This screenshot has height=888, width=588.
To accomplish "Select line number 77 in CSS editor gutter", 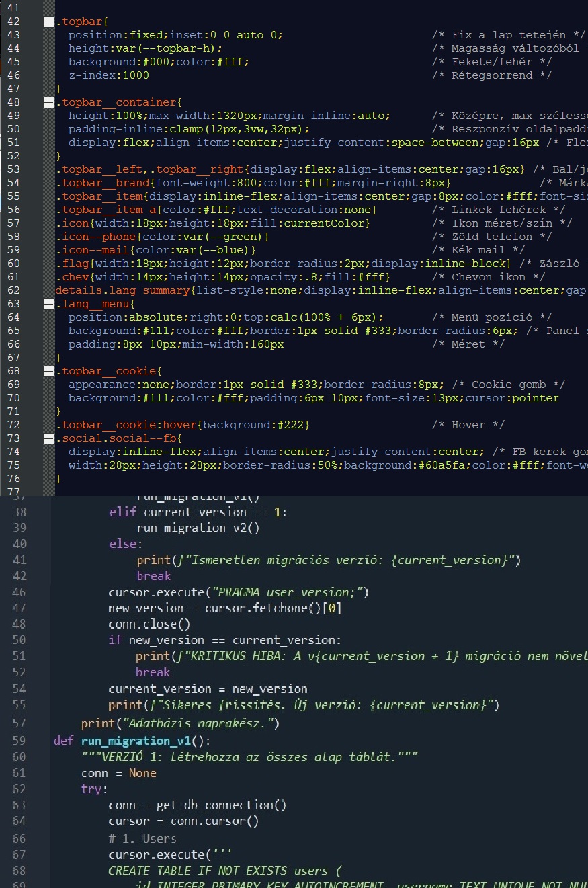I will click(x=13, y=491).
